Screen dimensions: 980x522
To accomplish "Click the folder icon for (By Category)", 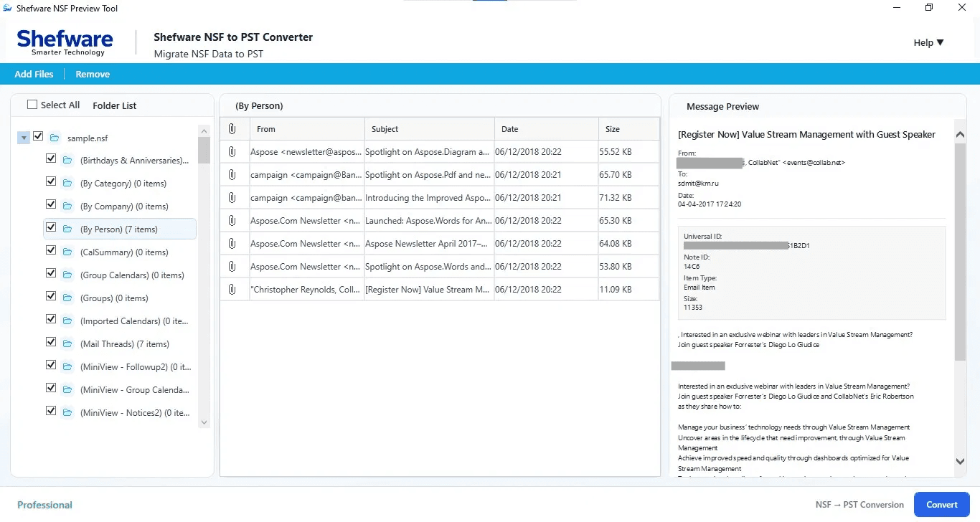I will click(67, 184).
